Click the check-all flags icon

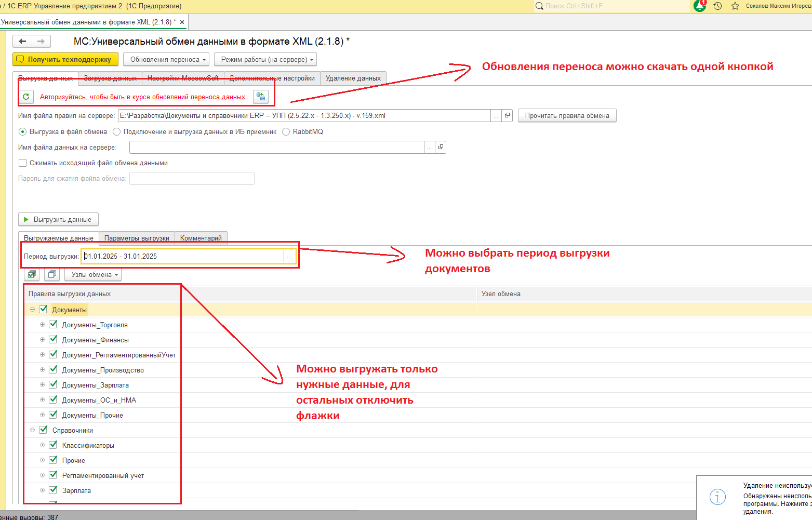32,274
